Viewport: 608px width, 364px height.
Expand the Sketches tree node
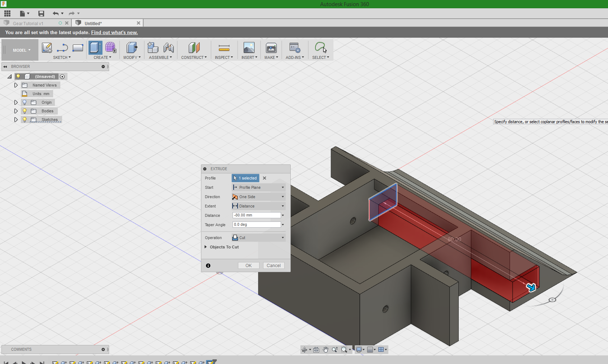click(x=16, y=120)
